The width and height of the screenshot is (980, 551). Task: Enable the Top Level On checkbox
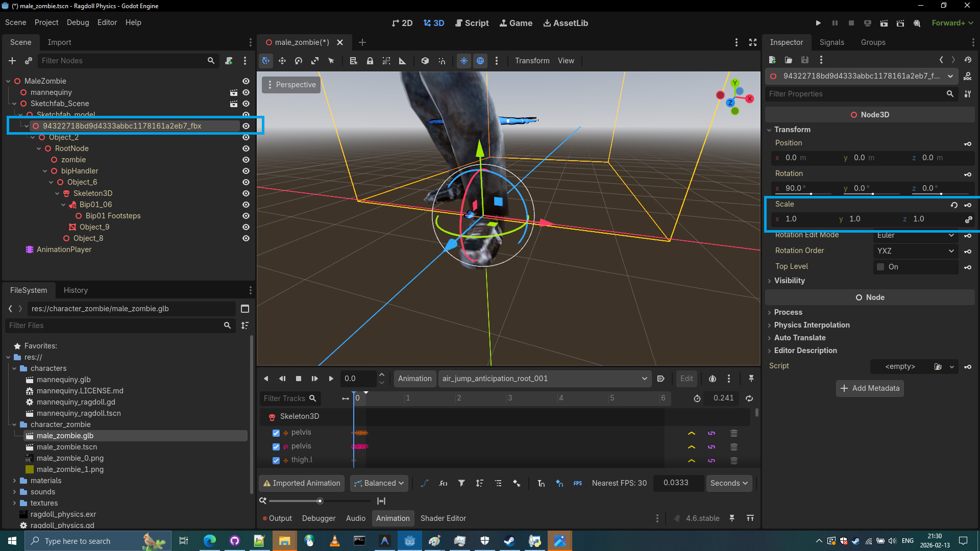coord(880,267)
